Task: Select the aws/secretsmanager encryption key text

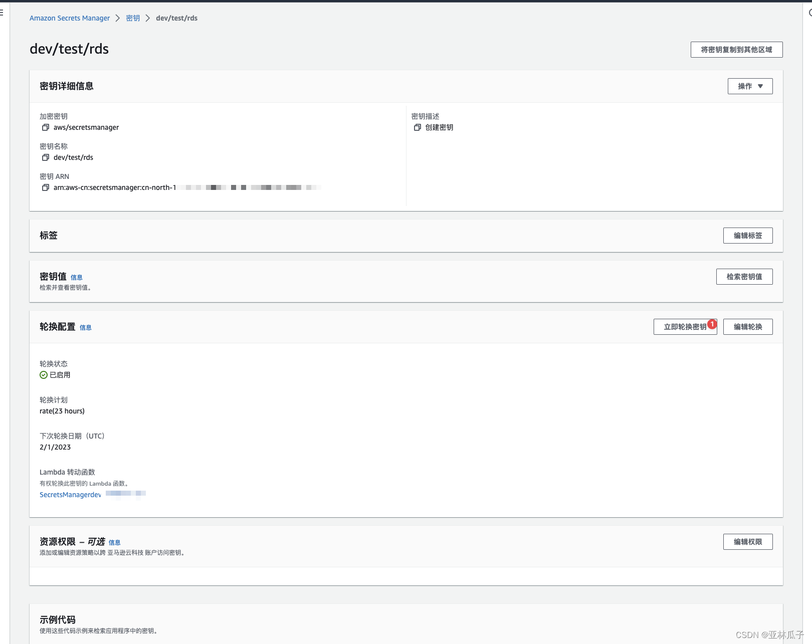Action: [86, 127]
